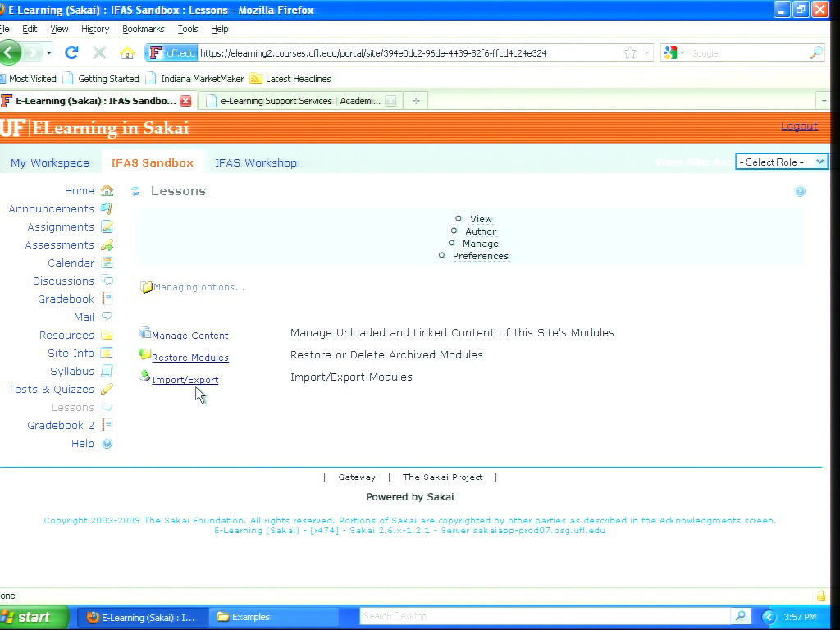
Task: Click the Gradebook 2 icon in sidebar
Action: pos(107,425)
